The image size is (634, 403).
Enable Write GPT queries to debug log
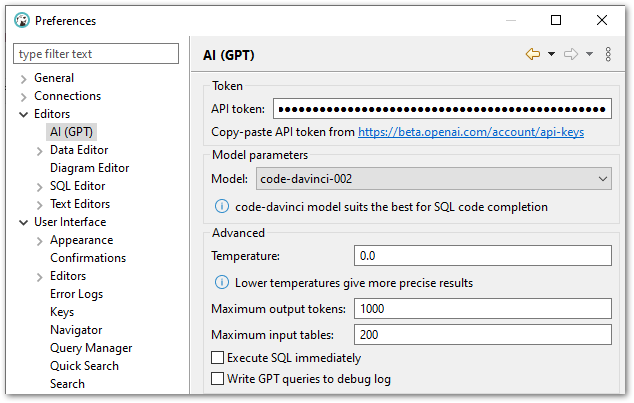coord(218,378)
